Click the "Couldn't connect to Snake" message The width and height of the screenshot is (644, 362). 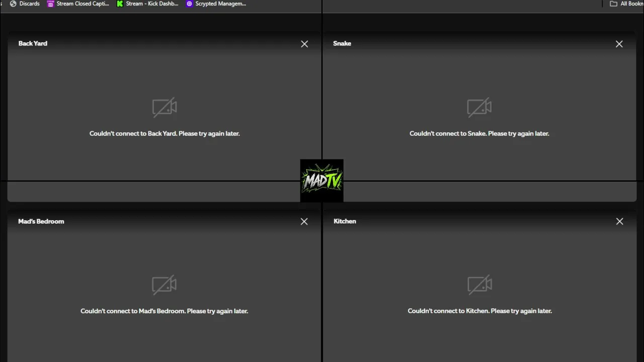(x=479, y=134)
